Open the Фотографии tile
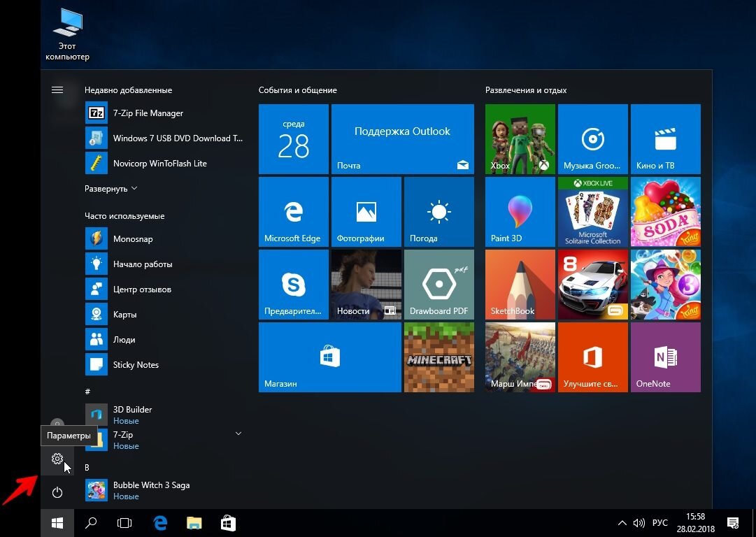This screenshot has width=756, height=537. click(366, 212)
